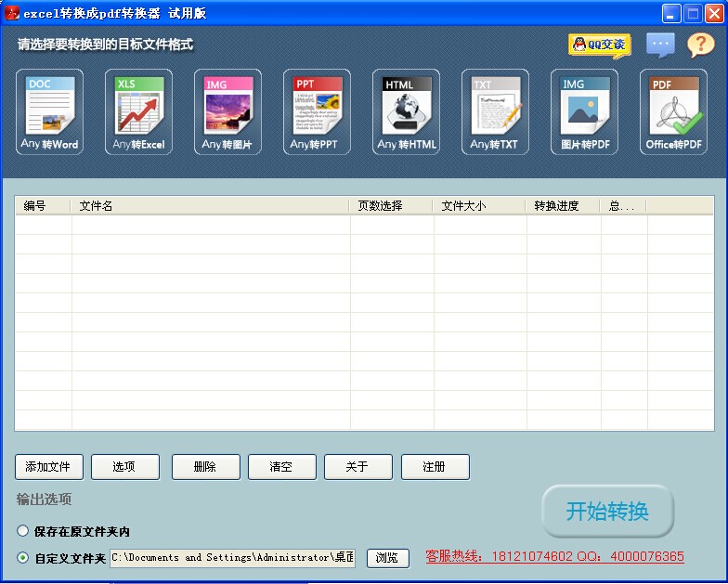Select the Any转HTML conversion icon
The image size is (728, 584).
[406, 112]
